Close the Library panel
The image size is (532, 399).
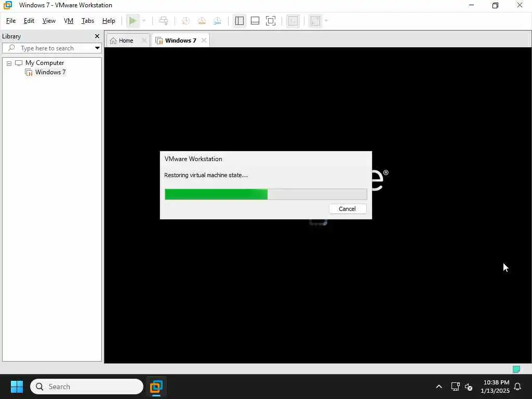[97, 36]
